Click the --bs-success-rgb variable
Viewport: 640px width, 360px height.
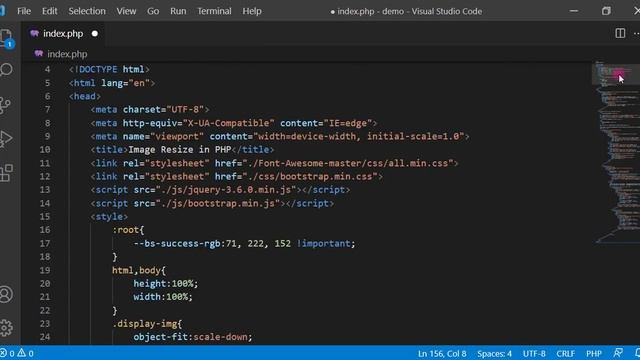tap(177, 243)
